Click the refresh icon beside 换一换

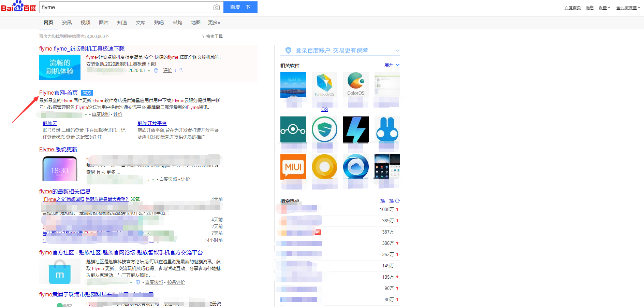397,201
